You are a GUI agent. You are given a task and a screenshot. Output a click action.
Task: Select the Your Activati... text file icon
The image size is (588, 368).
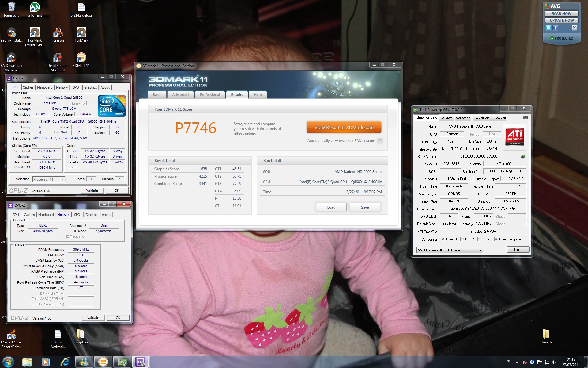coord(58,339)
